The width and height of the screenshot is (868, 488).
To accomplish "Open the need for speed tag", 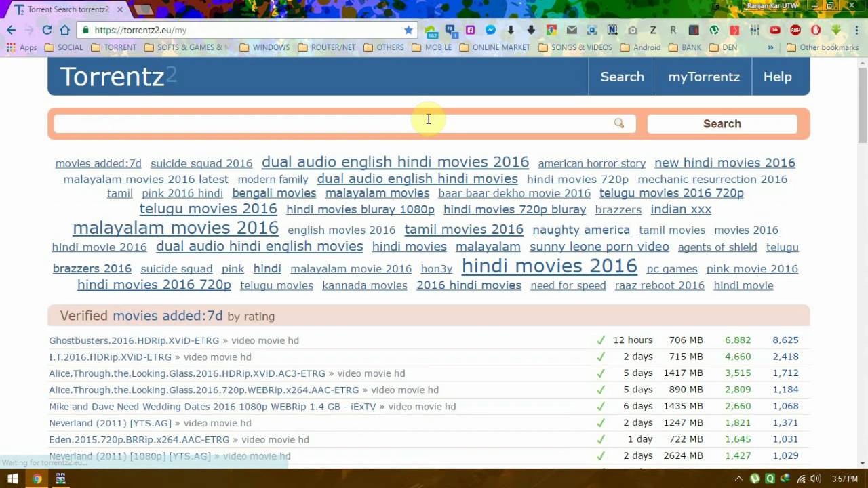I will point(568,285).
